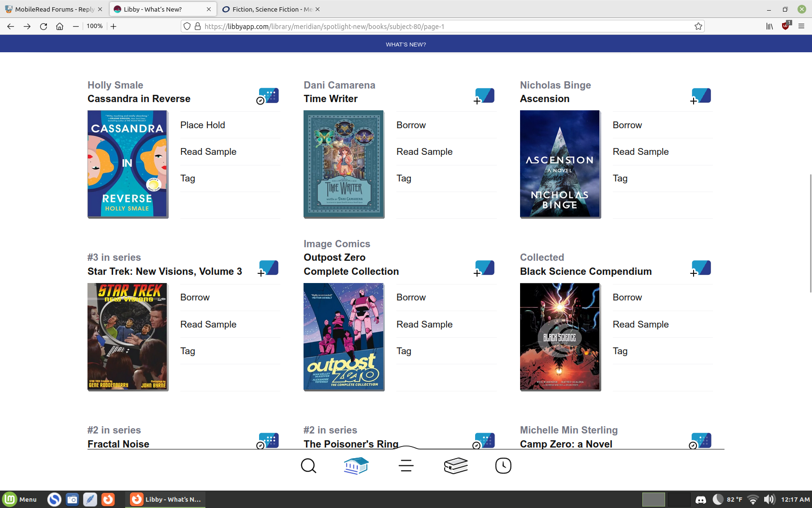Click the Outpost Zero borrow card icon

pos(484,268)
